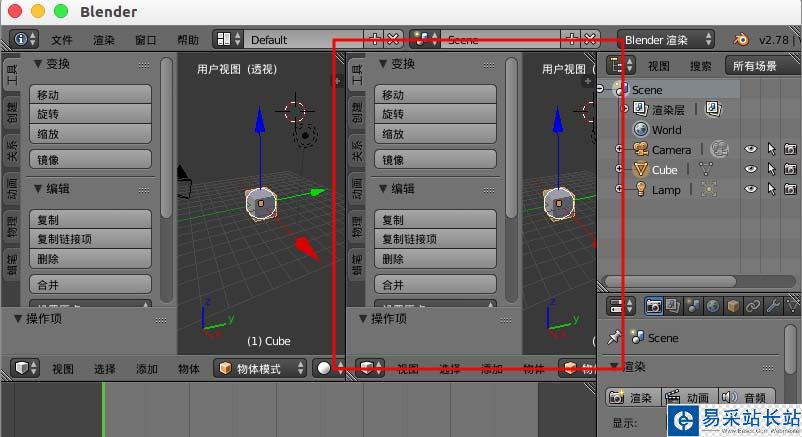
Task: Collapse the 变换 panel in right tool shelf
Action: (x=383, y=63)
